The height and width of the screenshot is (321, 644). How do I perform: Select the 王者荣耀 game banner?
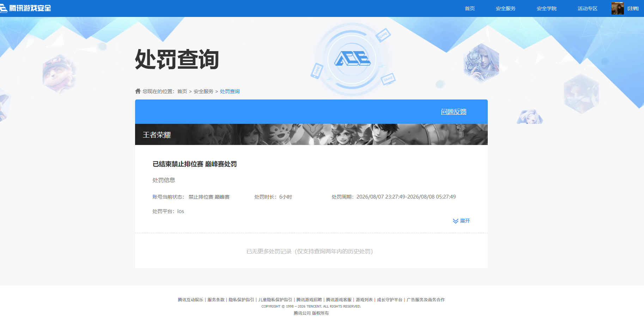click(311, 134)
